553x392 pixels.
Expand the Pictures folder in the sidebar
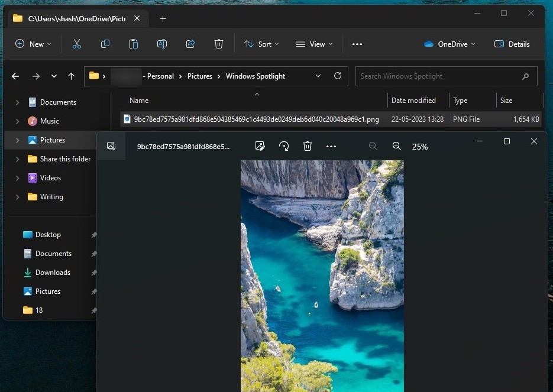[17, 140]
